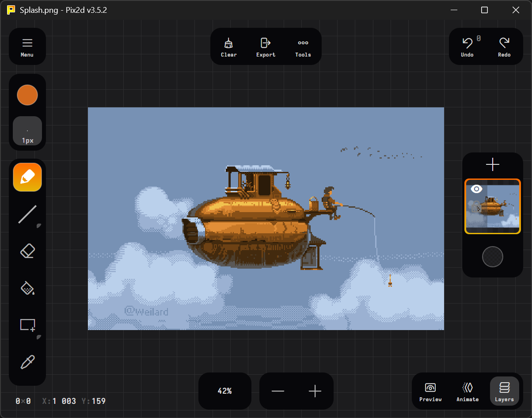This screenshot has width=532, height=418.
Task: Click the transparent background color circle
Action: pos(493,257)
